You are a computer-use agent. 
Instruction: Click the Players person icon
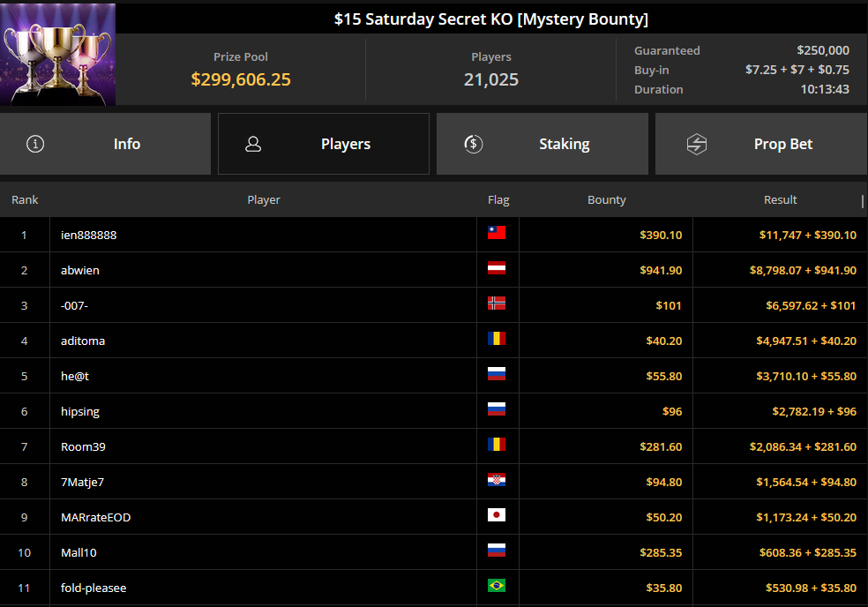(253, 144)
